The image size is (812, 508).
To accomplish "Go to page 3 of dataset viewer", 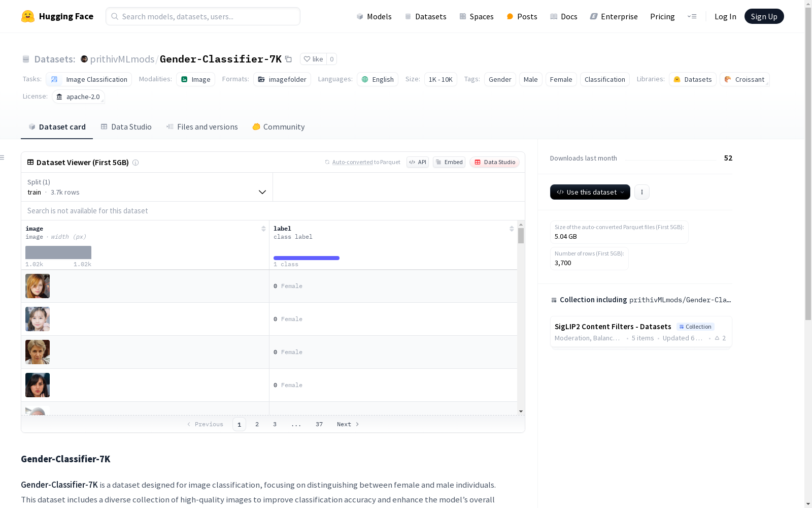I will (275, 424).
